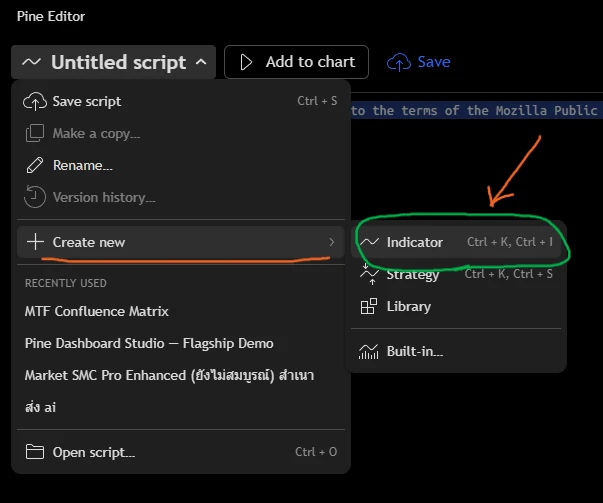Click the folder icon beside Open script
The image size is (603, 503).
pyautogui.click(x=35, y=452)
